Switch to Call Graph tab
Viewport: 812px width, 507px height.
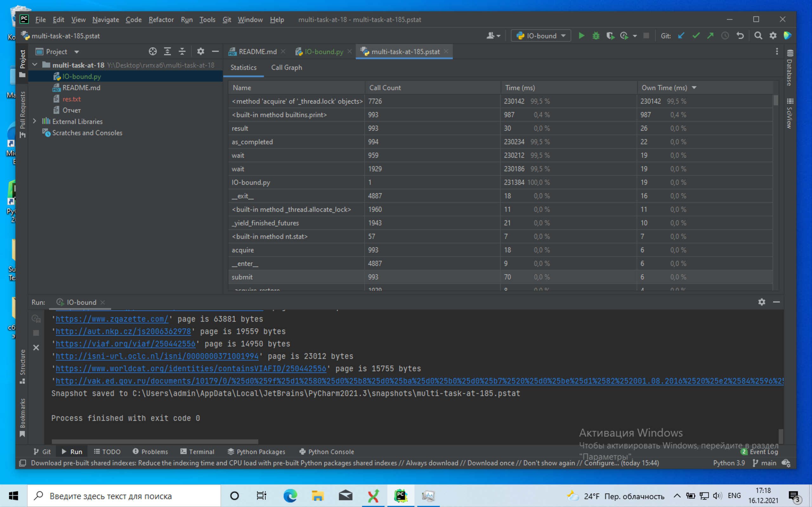pos(286,67)
